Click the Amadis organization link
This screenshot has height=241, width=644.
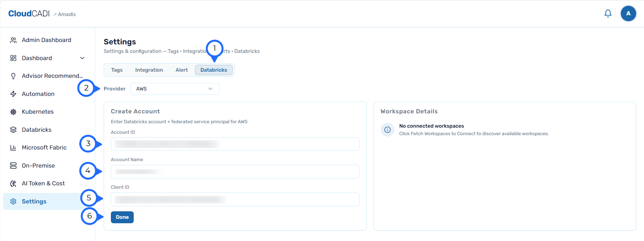[x=64, y=14]
